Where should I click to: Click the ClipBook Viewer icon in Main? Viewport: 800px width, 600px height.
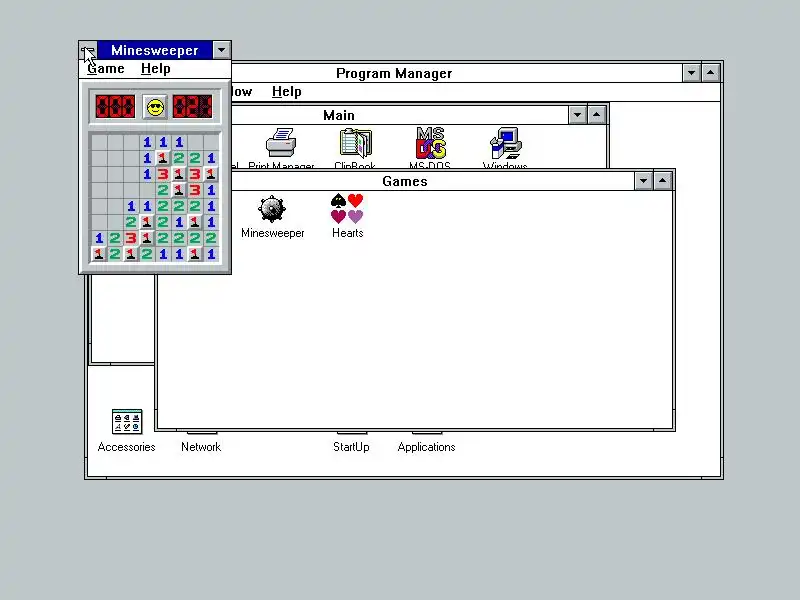click(356, 143)
